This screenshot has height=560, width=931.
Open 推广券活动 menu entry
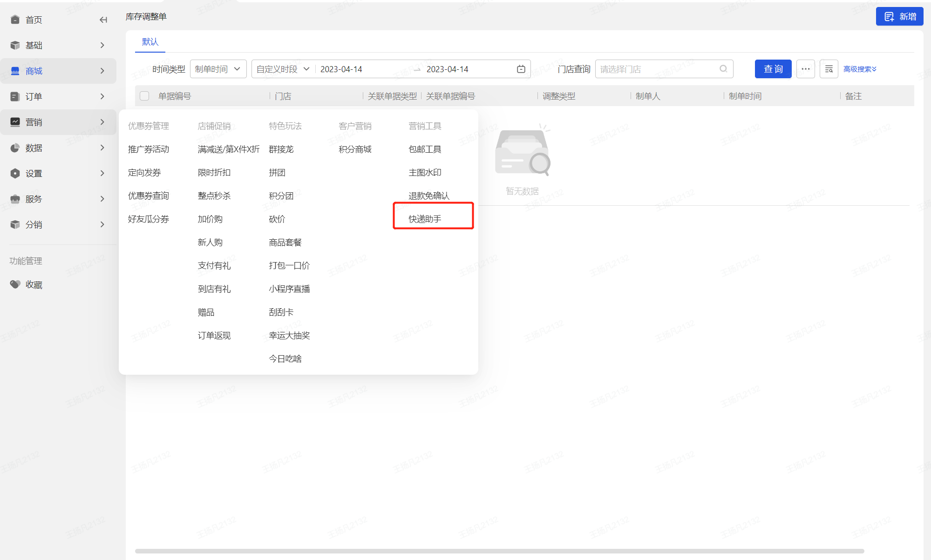click(x=149, y=149)
